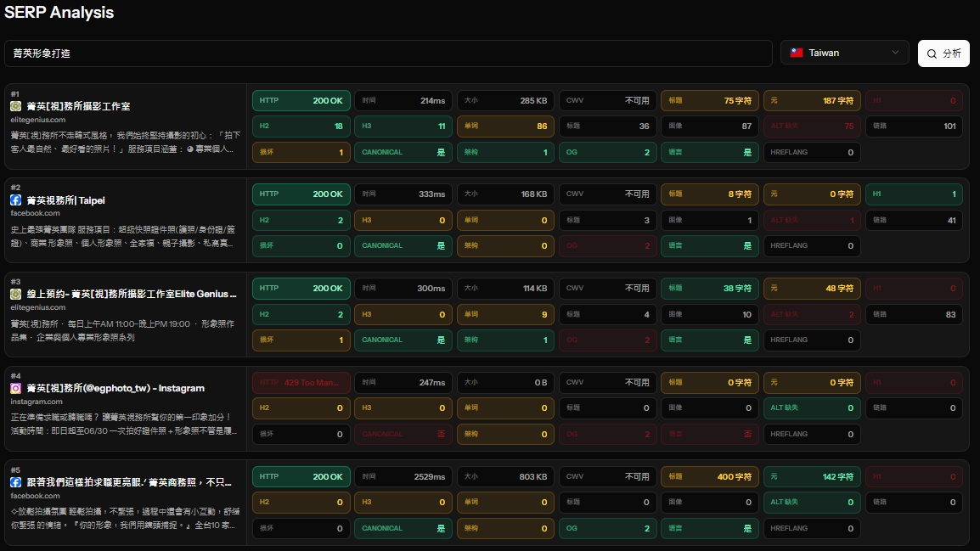Click HTTP 429 Too Many badge in result #4

click(301, 382)
